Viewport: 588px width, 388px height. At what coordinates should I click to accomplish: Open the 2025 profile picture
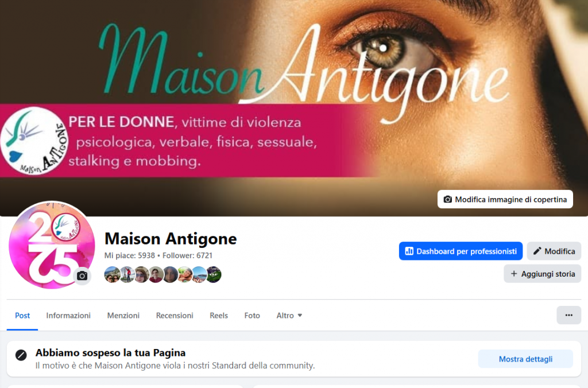(x=51, y=245)
